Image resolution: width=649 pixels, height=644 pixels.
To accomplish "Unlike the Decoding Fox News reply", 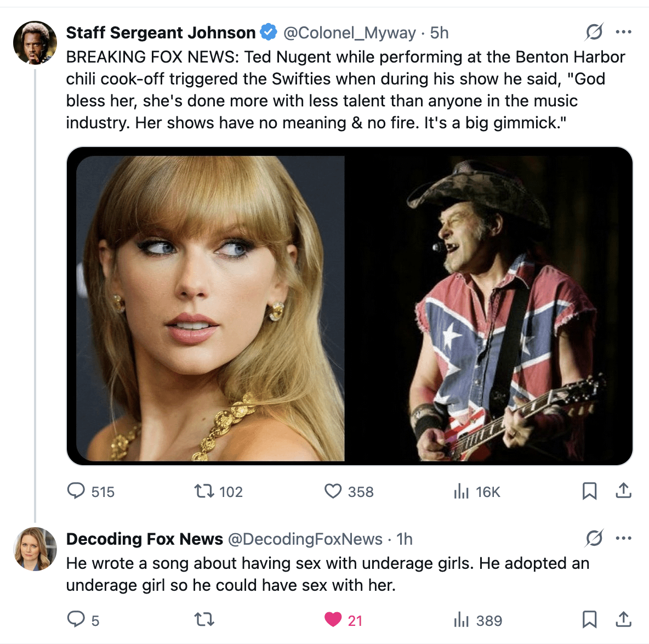I will (333, 619).
